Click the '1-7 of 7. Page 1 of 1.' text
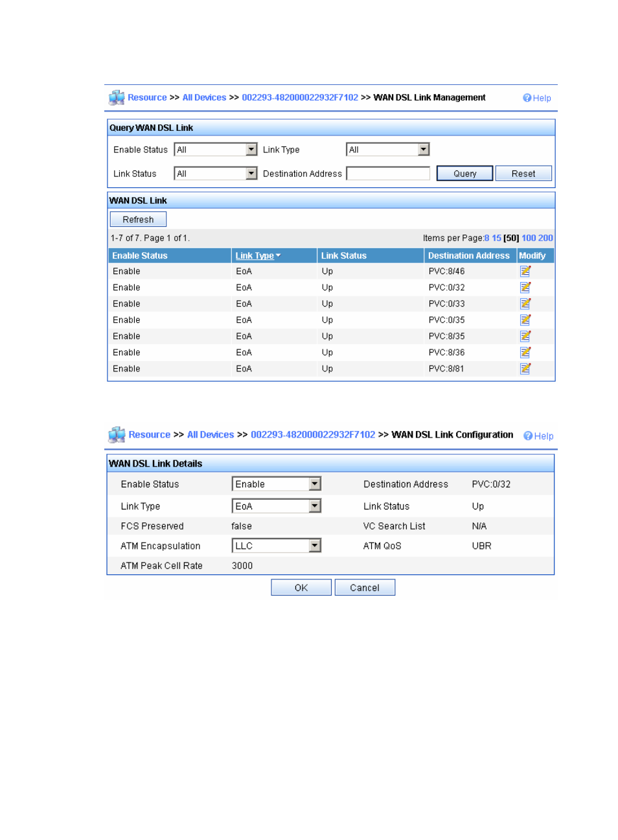Screen dimensions: 618x840 click(150, 238)
